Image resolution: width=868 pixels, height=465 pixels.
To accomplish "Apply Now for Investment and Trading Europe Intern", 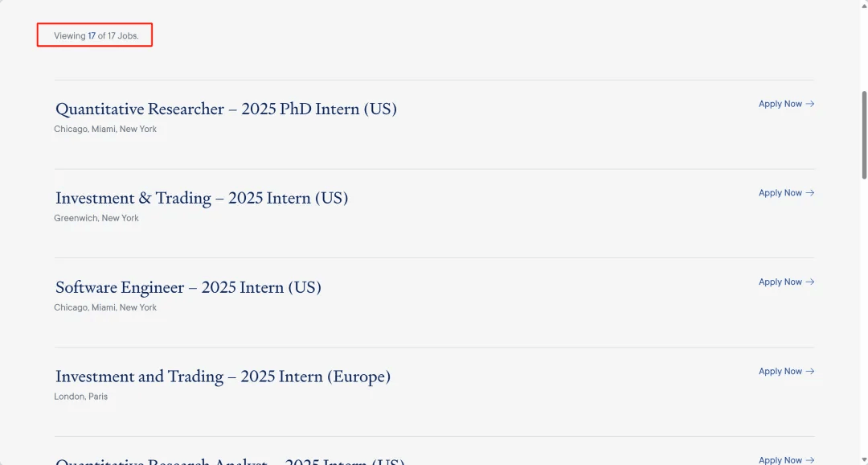I will [780, 372].
